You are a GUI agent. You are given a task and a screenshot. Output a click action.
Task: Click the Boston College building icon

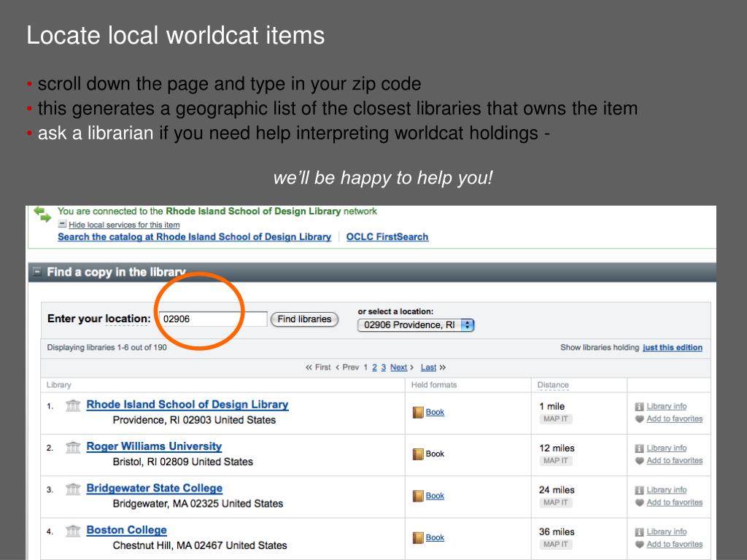tap(73, 531)
